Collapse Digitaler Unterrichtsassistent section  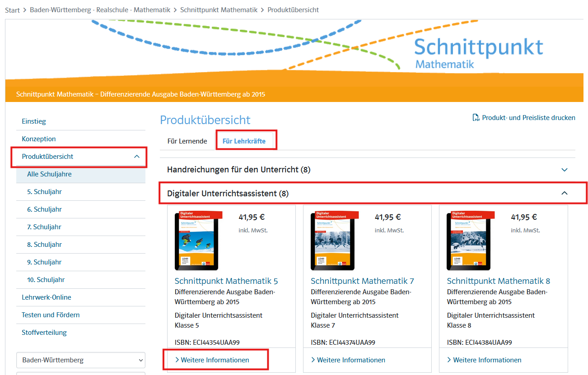click(368, 193)
